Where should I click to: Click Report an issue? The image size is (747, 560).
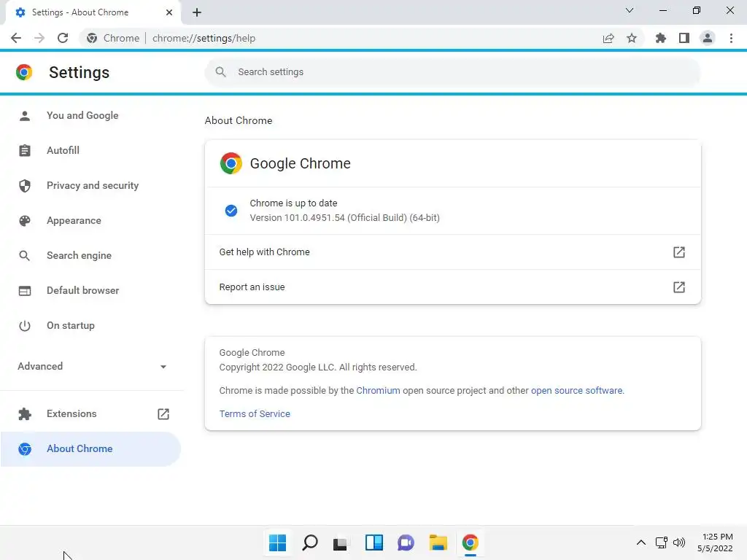(x=452, y=287)
